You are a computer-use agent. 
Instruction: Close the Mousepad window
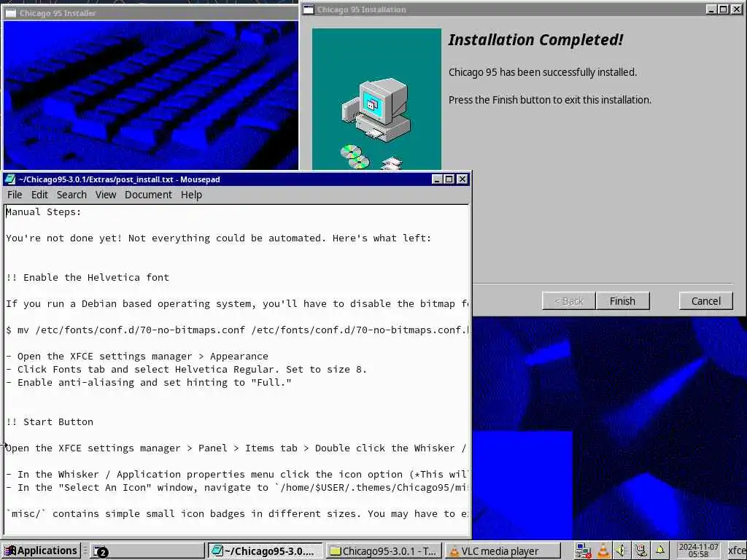tap(462, 179)
